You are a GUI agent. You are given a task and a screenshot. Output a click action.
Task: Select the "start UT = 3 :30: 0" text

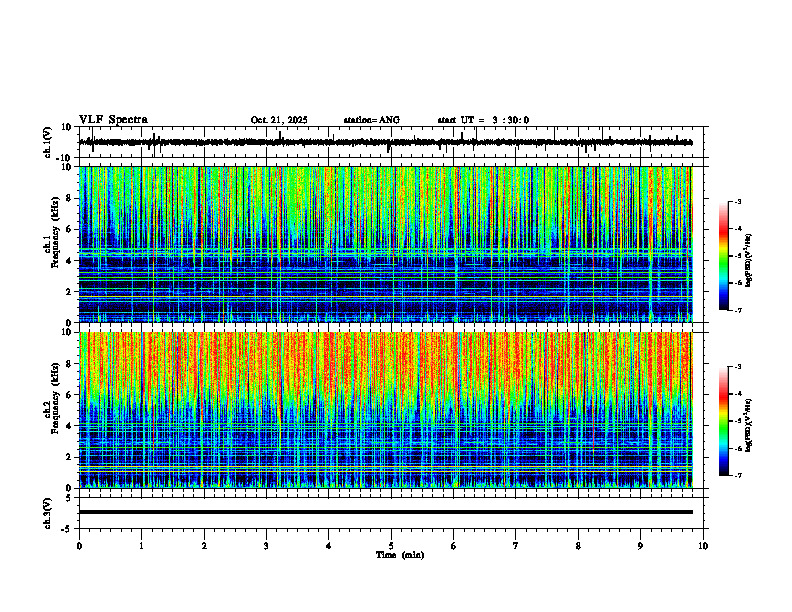pos(483,120)
